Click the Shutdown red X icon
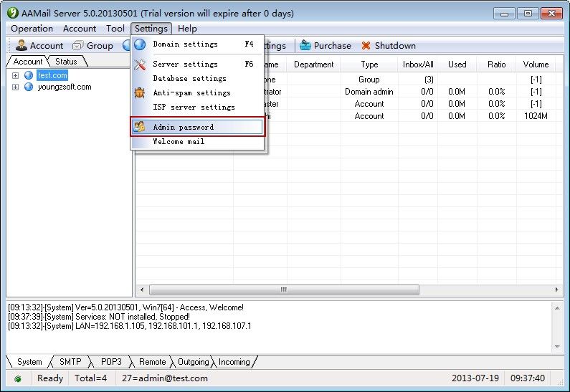Viewport: 570px width, 392px height. coord(366,45)
